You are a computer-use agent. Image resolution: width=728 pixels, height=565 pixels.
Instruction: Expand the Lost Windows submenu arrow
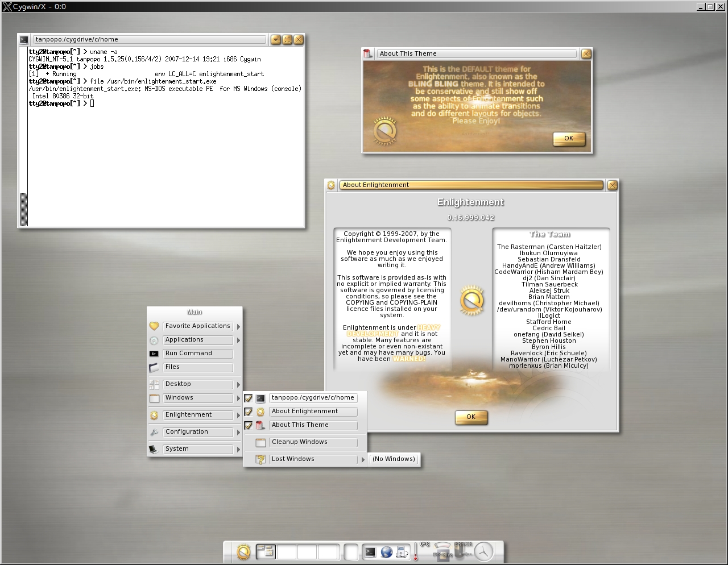coord(363,460)
